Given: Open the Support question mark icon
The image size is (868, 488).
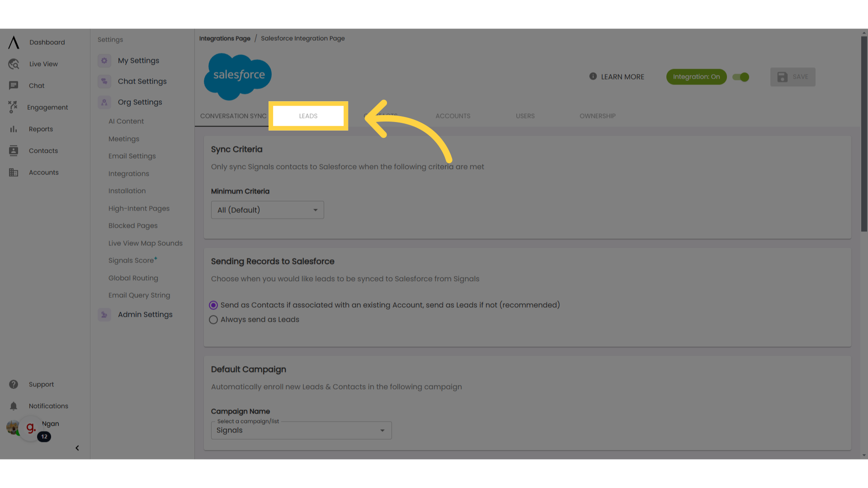Looking at the screenshot, I should point(14,385).
